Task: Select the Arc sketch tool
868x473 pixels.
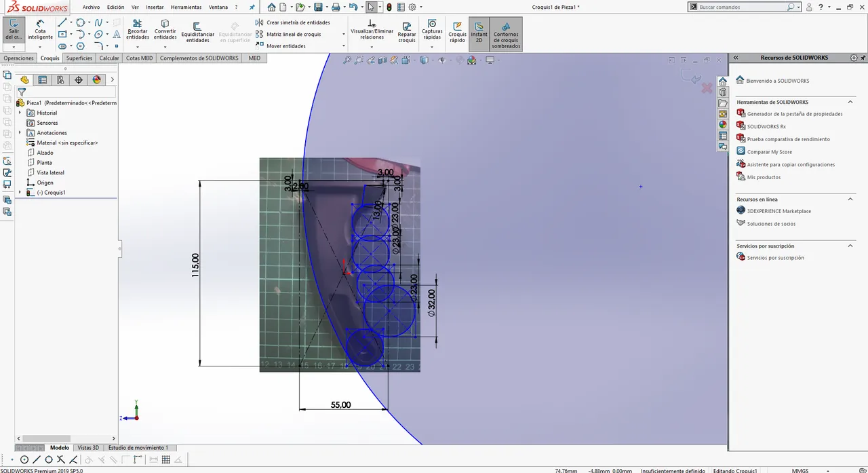Action: point(80,34)
